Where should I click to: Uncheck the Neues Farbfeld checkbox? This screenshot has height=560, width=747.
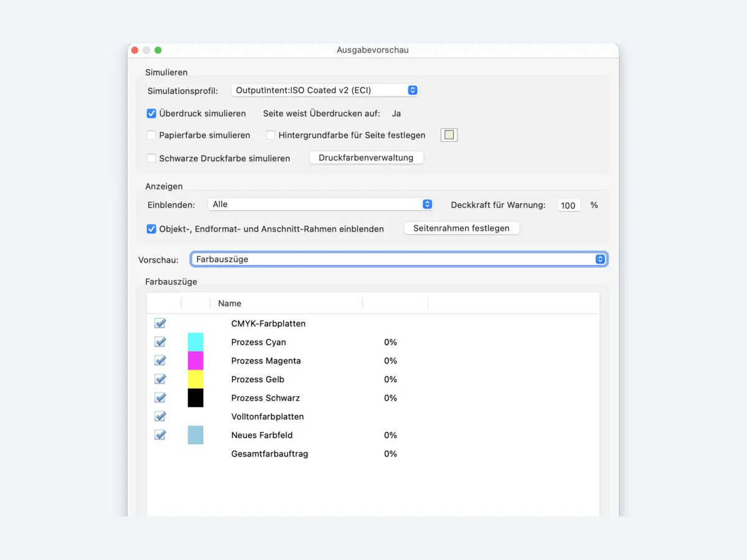(160, 435)
